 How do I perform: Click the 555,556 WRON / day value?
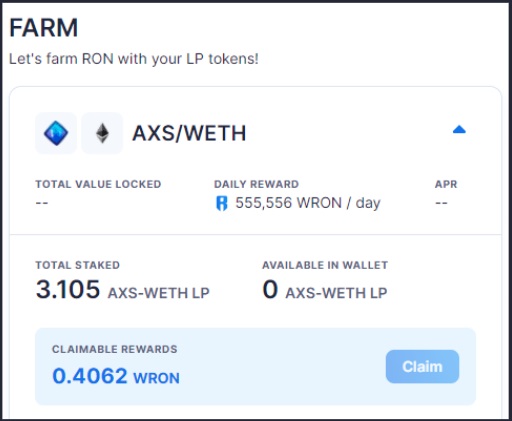tap(308, 203)
